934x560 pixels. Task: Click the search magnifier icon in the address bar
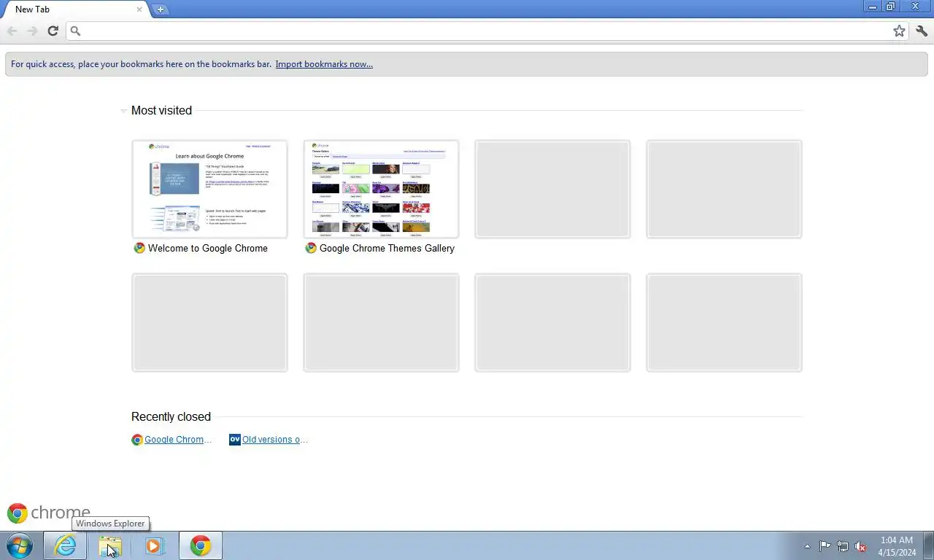tap(75, 31)
